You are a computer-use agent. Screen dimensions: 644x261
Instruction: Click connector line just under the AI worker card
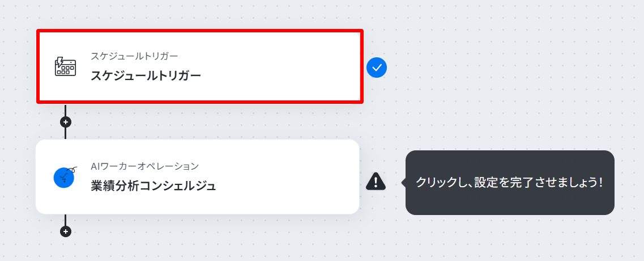tap(65, 220)
